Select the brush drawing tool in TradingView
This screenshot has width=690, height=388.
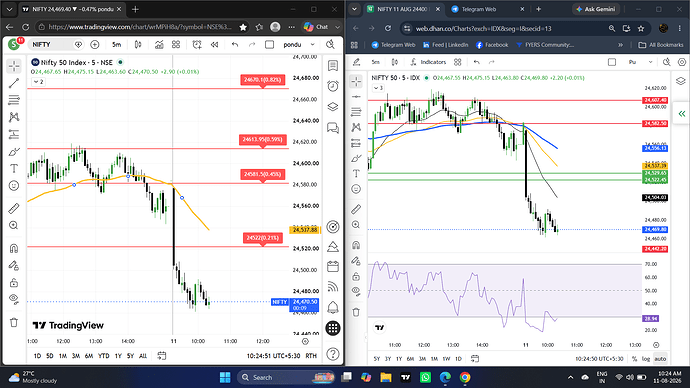pos(14,152)
